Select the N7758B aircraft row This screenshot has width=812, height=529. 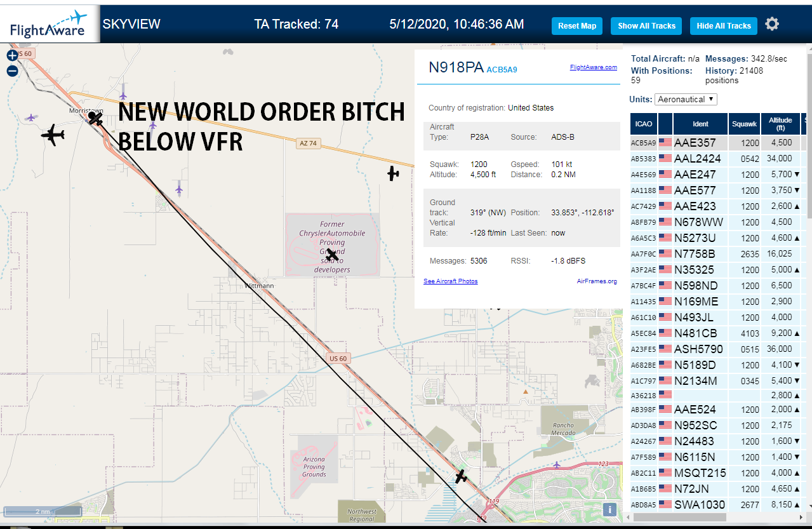pyautogui.click(x=718, y=254)
